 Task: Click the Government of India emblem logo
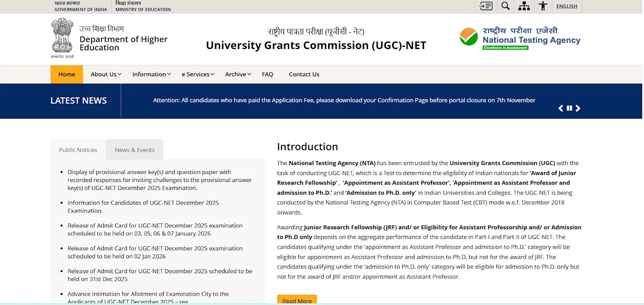point(62,38)
